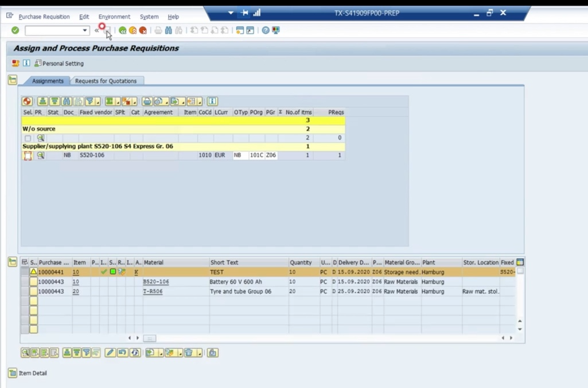Switch to the Requests for Quotations tab
This screenshot has height=388, width=588.
pos(106,81)
